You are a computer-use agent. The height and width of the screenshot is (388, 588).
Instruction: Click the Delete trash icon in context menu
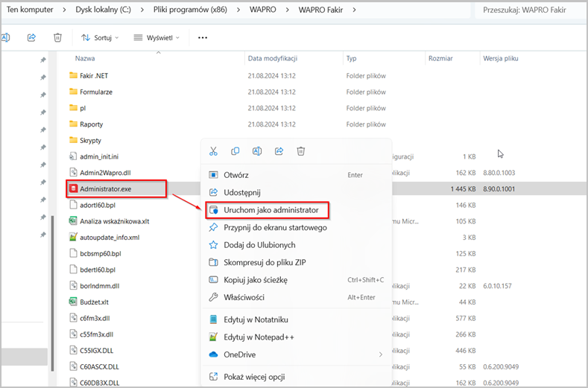coord(301,151)
